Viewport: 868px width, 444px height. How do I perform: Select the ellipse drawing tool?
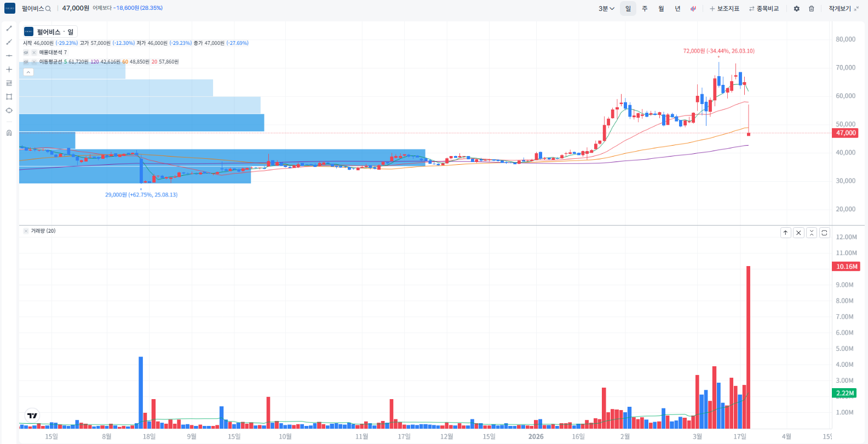[9, 111]
